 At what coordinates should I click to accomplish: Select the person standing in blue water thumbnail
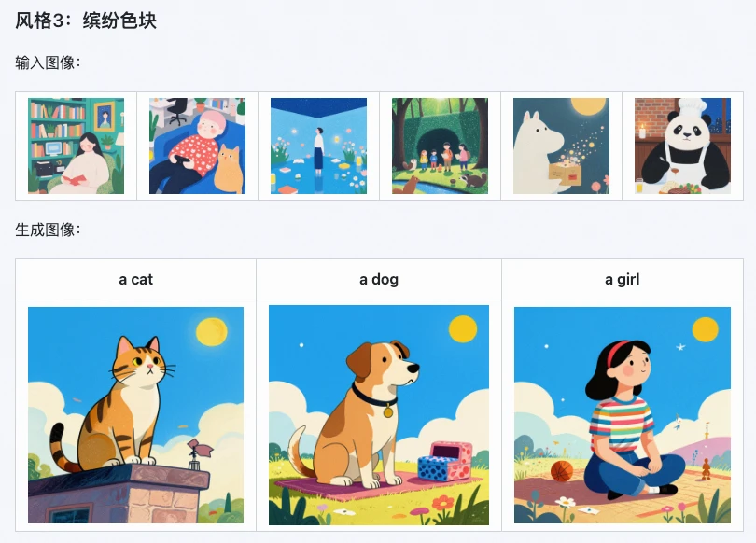(318, 146)
